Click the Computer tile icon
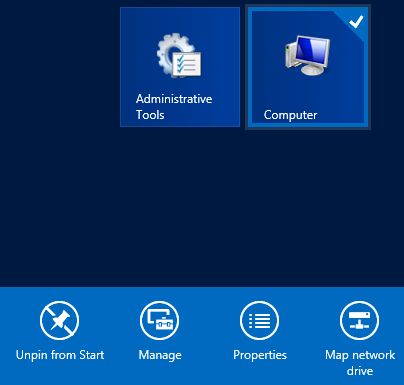Viewport: 404px width, 385px height. (x=307, y=55)
